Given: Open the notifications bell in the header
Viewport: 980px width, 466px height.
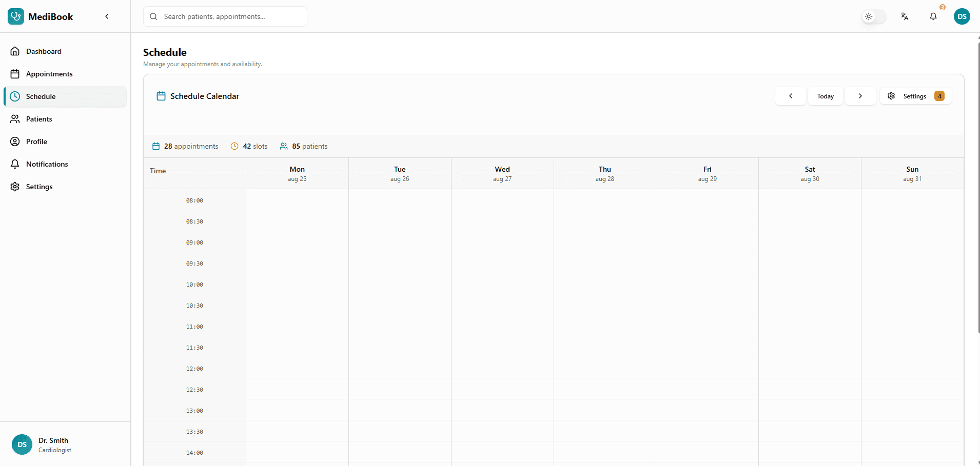Looking at the screenshot, I should tap(933, 16).
